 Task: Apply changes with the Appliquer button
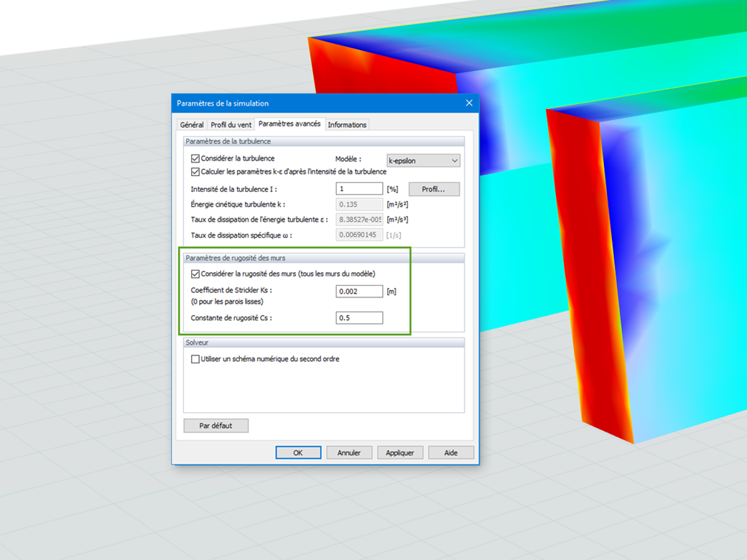(x=400, y=452)
